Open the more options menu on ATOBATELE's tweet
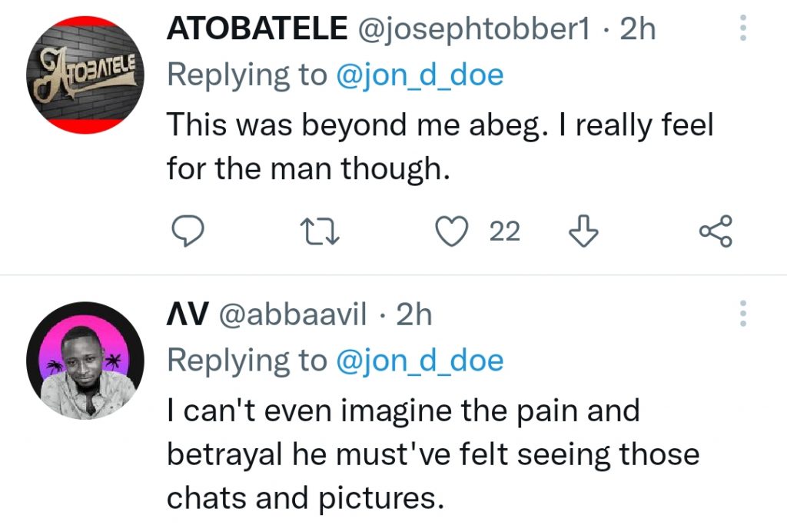The height and width of the screenshot is (532, 787). coord(743,28)
